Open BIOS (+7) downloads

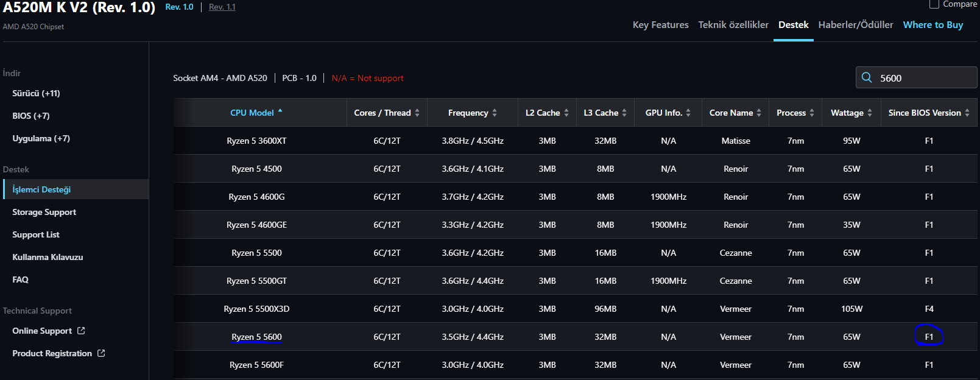(31, 116)
